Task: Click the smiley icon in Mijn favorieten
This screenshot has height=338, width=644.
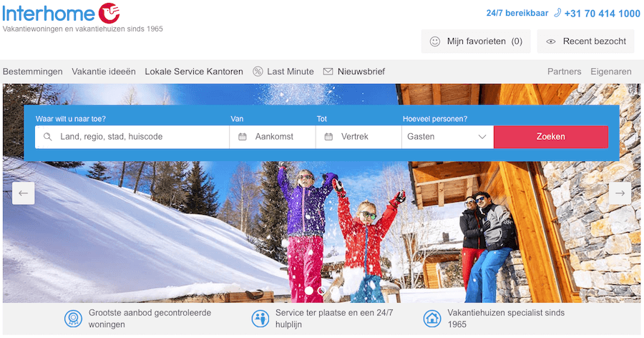Action: coord(434,41)
